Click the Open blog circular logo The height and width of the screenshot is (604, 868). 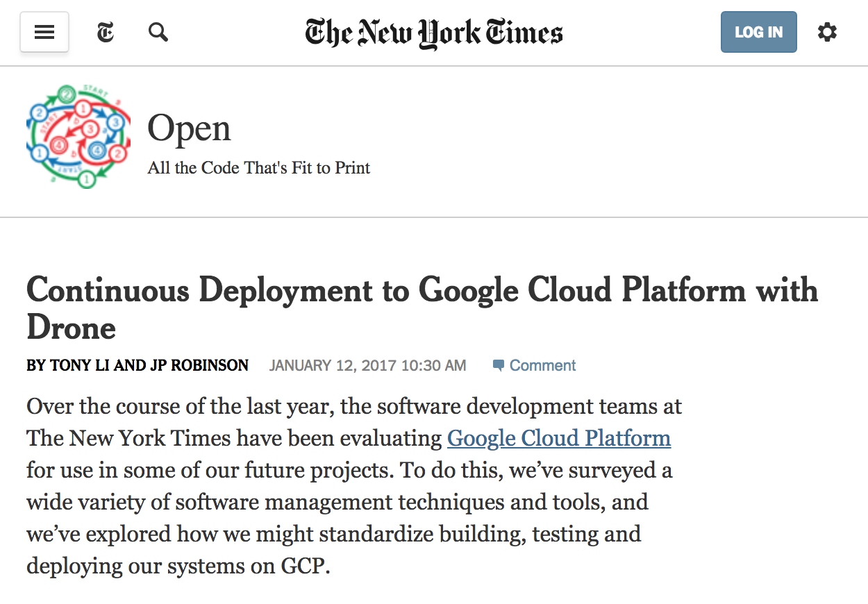click(78, 137)
